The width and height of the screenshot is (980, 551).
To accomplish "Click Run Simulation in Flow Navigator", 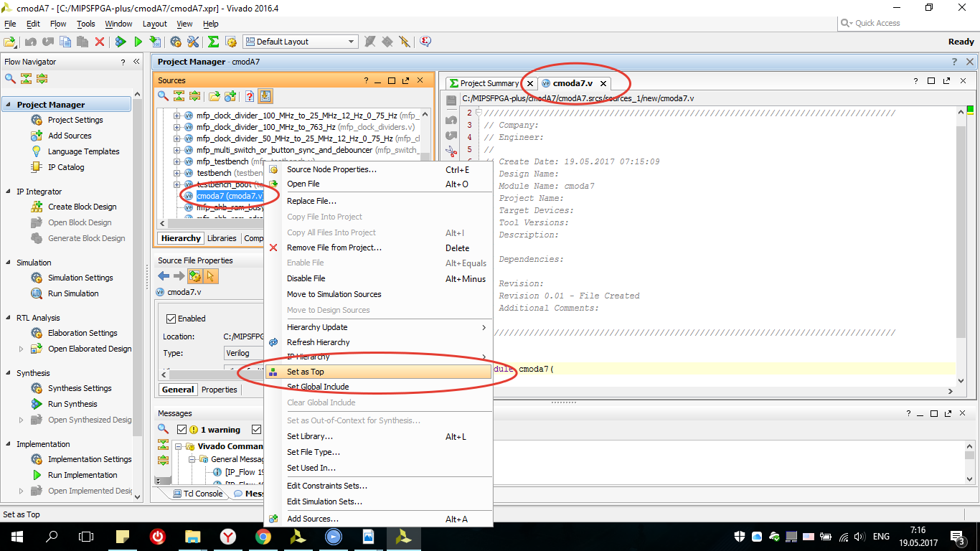I will point(73,293).
